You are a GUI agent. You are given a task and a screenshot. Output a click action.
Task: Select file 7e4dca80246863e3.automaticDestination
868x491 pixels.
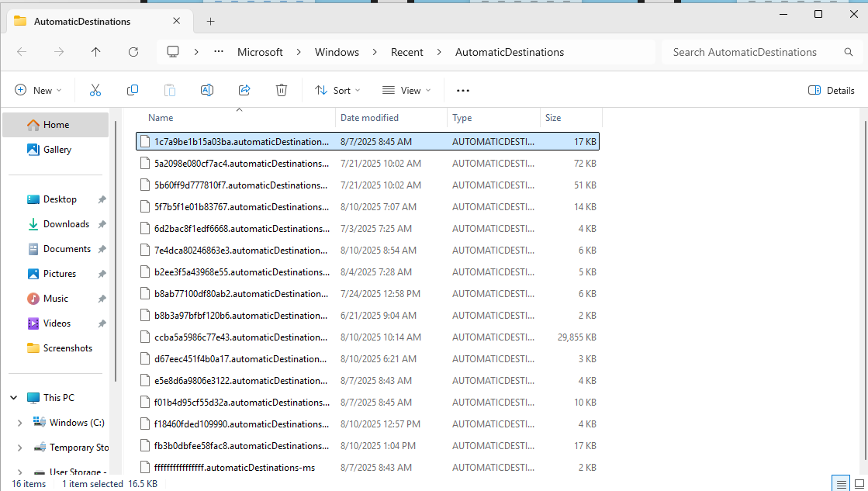(x=368, y=251)
